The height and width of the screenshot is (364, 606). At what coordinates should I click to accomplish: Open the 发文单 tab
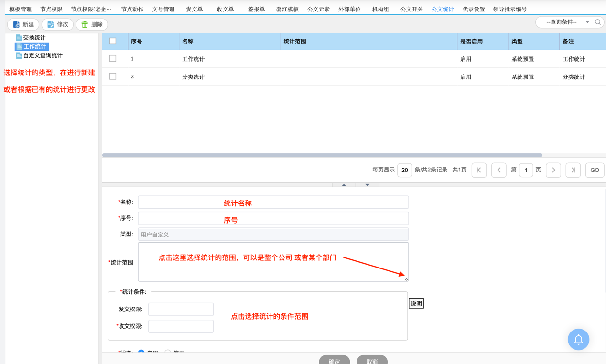194,9
